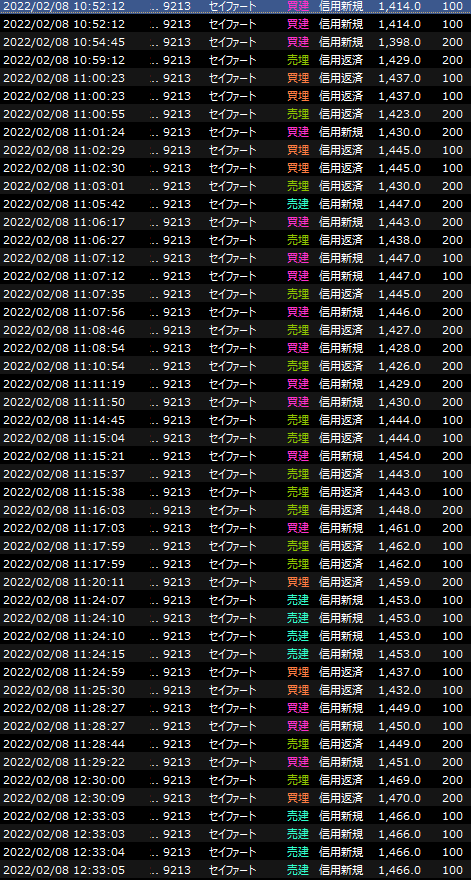The width and height of the screenshot is (471, 880).
Task: Click the price 1,451.0 cell
Action: click(x=400, y=760)
